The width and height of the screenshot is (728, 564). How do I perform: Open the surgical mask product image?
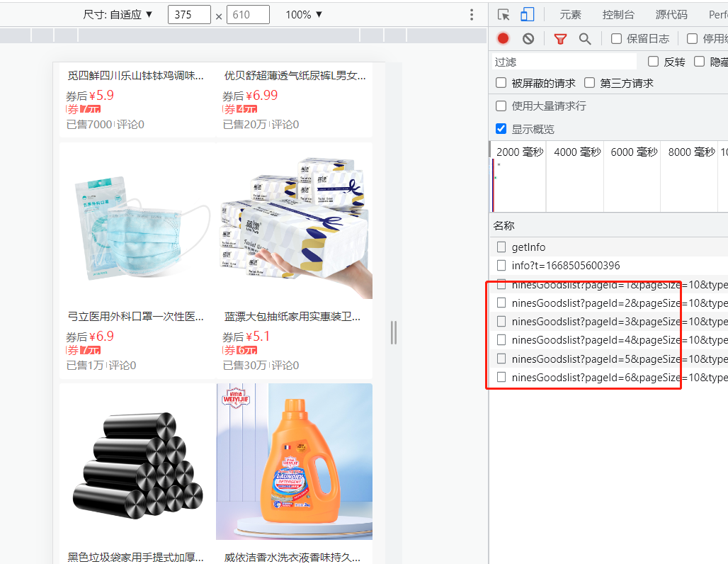pos(138,221)
